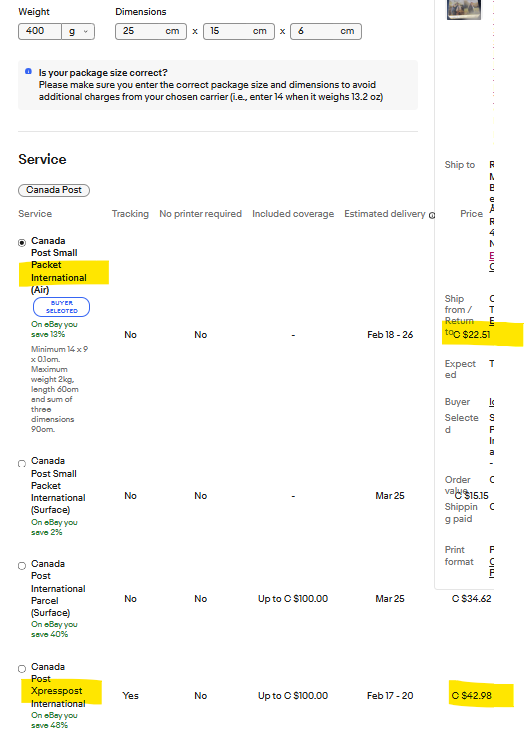Click Xpresspost coverage Up to C $100.00
The image size is (524, 753).
pos(293,695)
